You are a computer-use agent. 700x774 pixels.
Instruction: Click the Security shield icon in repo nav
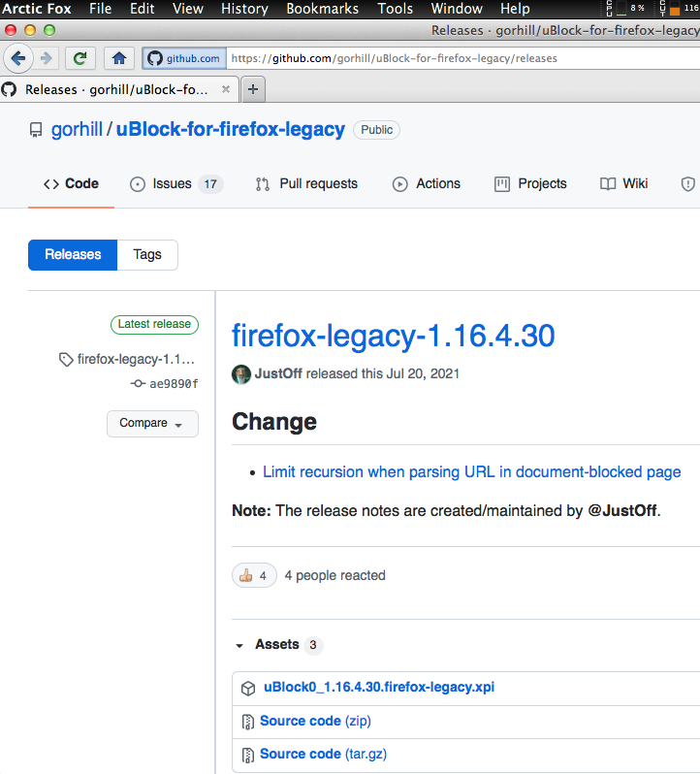pos(687,184)
